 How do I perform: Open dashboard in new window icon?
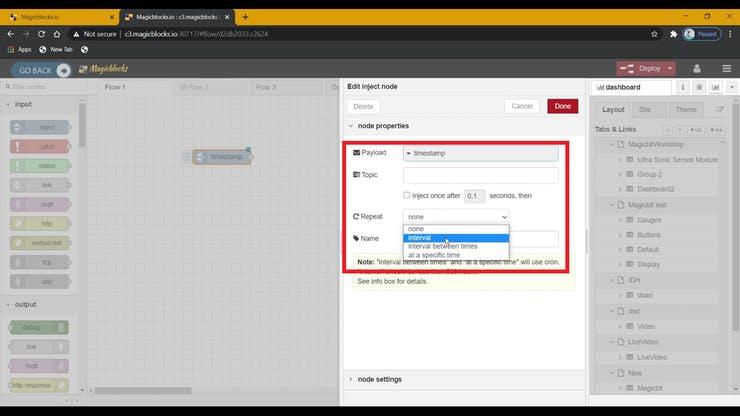(x=719, y=109)
